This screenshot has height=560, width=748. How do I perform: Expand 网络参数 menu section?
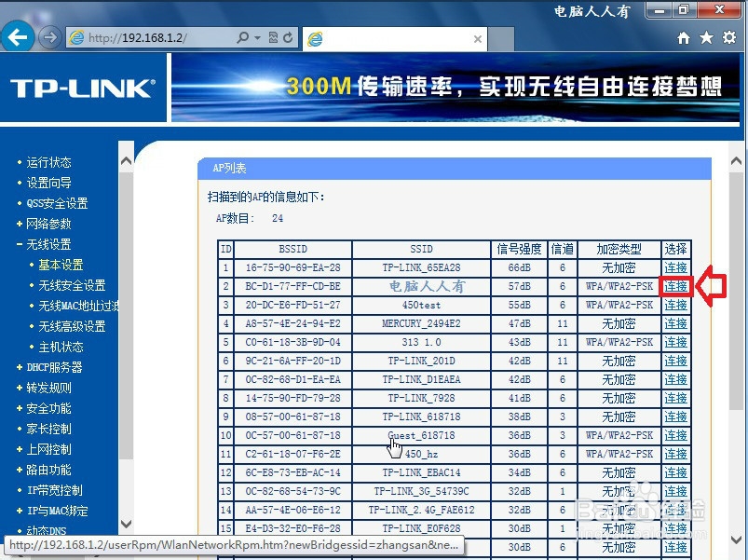coord(48,224)
